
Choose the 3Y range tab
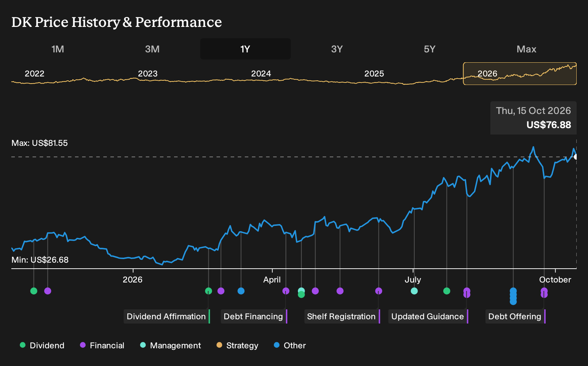pos(337,49)
